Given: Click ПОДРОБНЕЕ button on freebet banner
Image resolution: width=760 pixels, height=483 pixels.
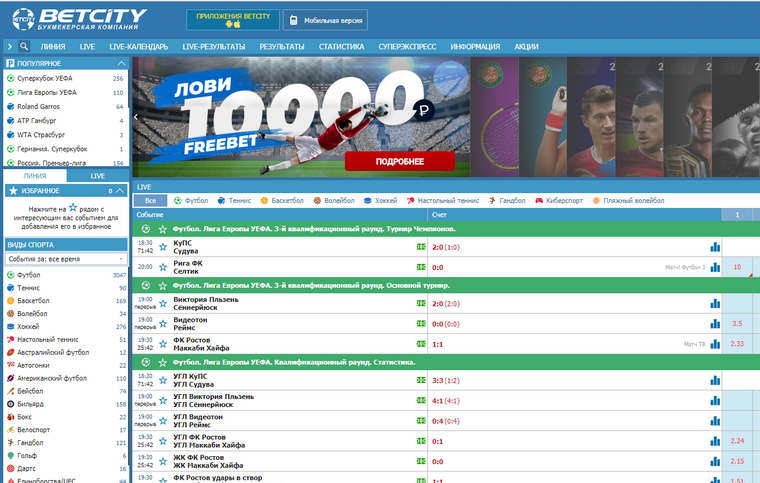Looking at the screenshot, I should (400, 161).
